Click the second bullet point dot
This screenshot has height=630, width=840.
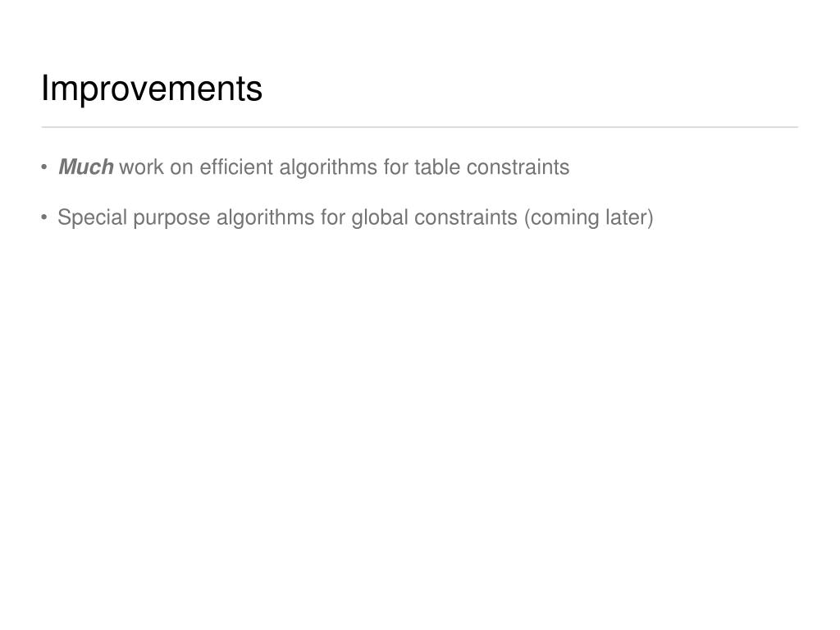point(44,217)
